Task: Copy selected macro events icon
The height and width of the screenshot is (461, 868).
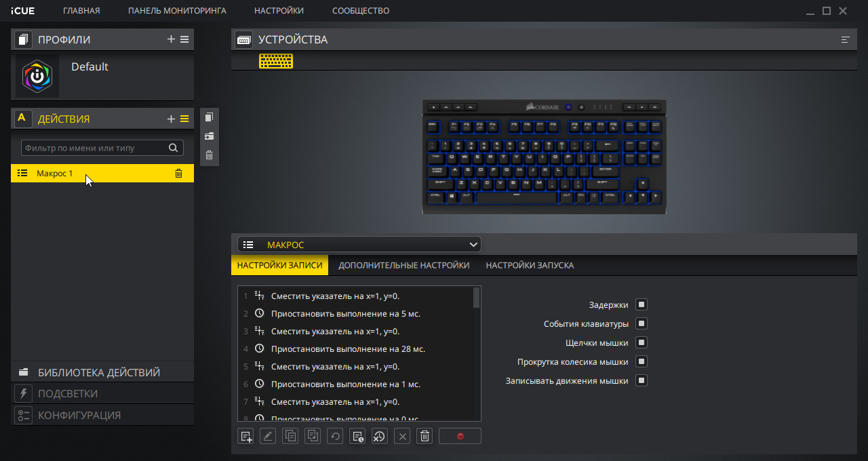Action: pos(290,436)
